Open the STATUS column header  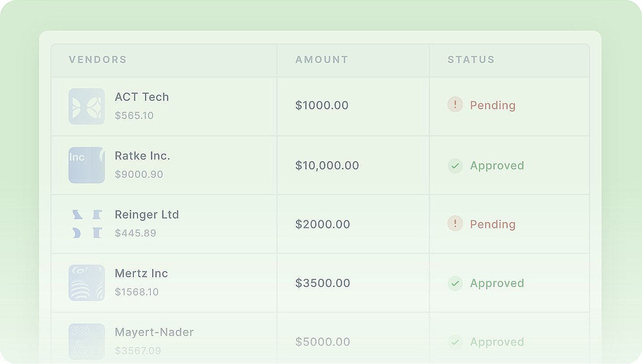click(471, 59)
